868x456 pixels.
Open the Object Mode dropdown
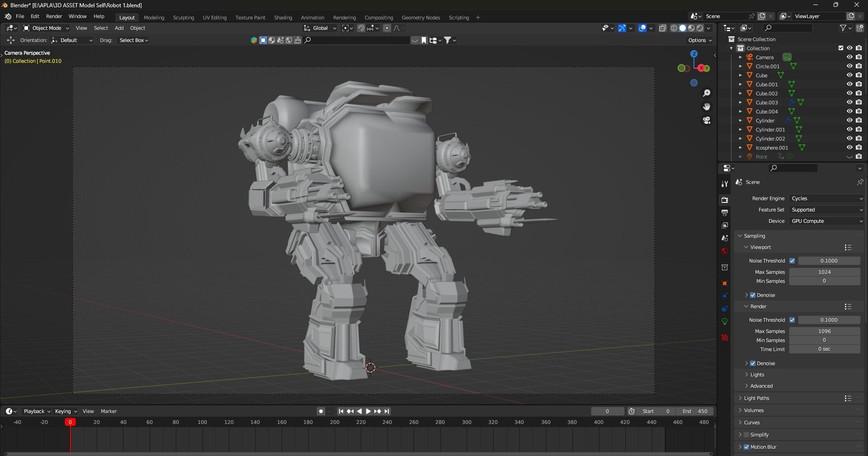point(46,28)
